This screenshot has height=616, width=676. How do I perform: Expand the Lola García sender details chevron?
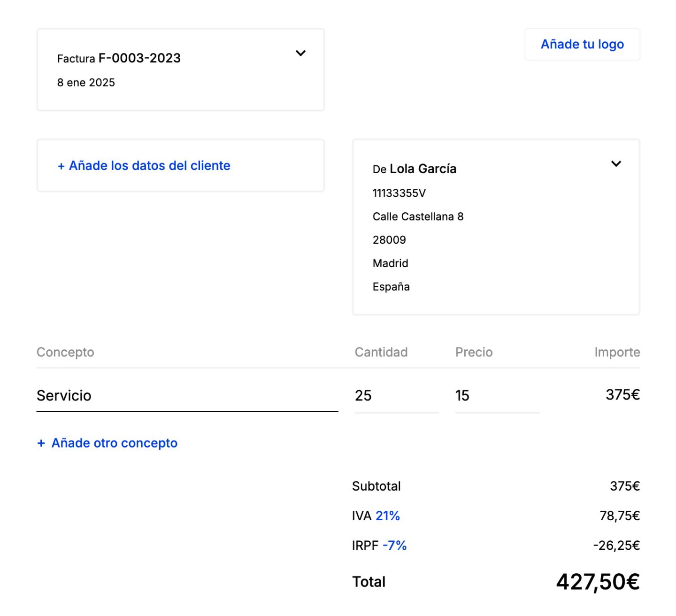click(616, 164)
